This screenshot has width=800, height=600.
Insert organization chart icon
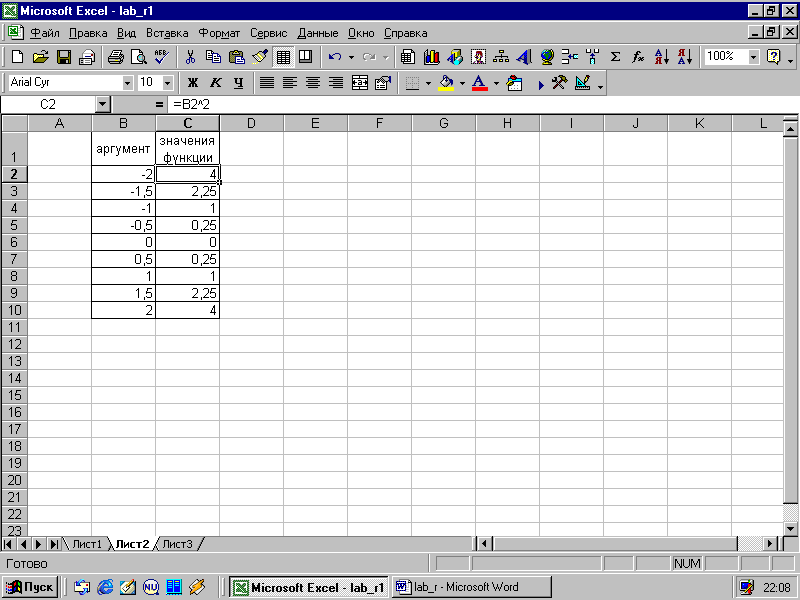[x=501, y=57]
